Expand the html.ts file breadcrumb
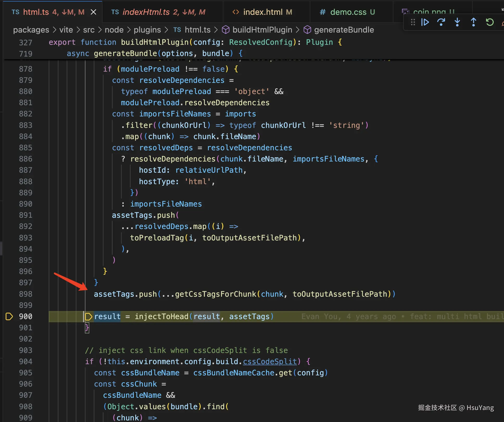 point(197,30)
